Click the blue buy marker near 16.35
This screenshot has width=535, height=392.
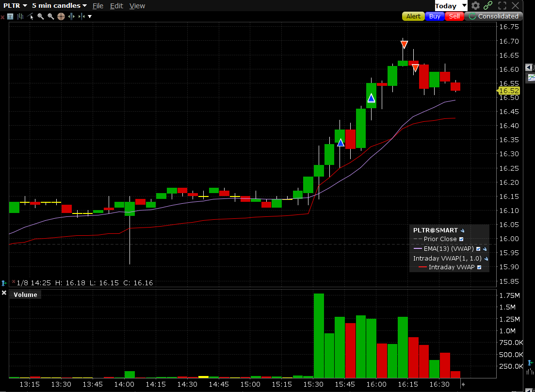pyautogui.click(x=340, y=143)
